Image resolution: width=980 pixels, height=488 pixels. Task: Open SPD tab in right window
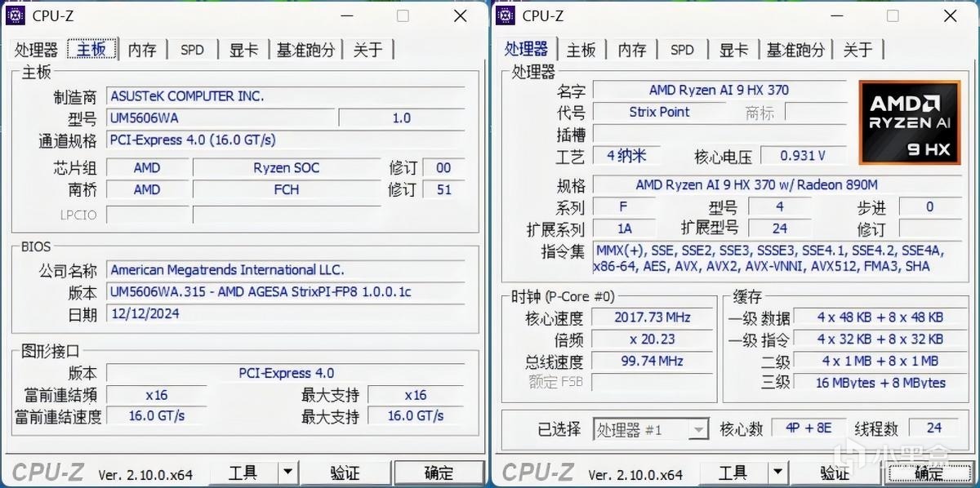pyautogui.click(x=683, y=50)
